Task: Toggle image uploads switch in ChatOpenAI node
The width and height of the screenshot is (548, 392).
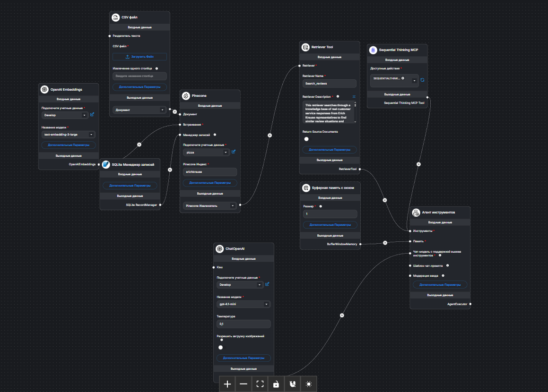Action: [x=221, y=347]
